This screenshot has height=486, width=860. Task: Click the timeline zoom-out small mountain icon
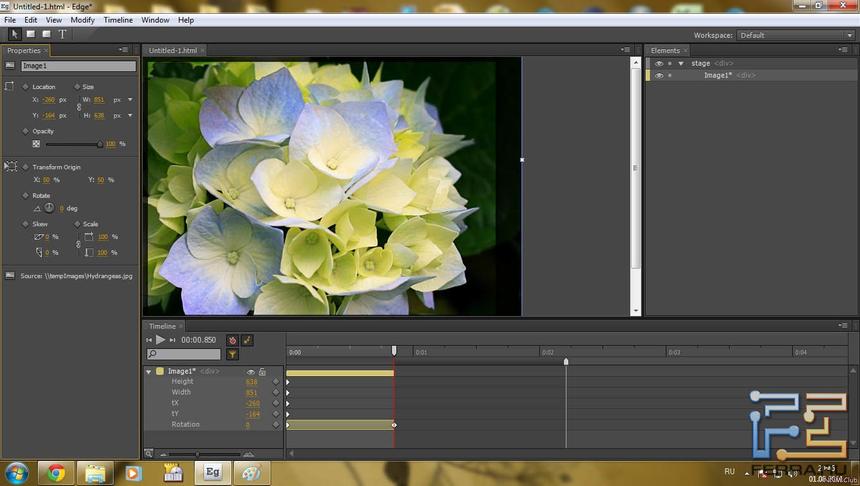[163, 454]
